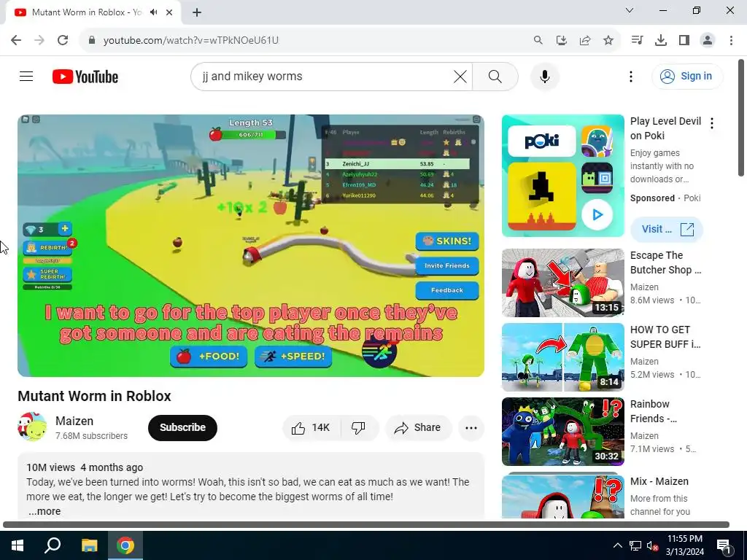Open Poki ad options three dots
Image resolution: width=747 pixels, height=560 pixels.
coord(712,123)
